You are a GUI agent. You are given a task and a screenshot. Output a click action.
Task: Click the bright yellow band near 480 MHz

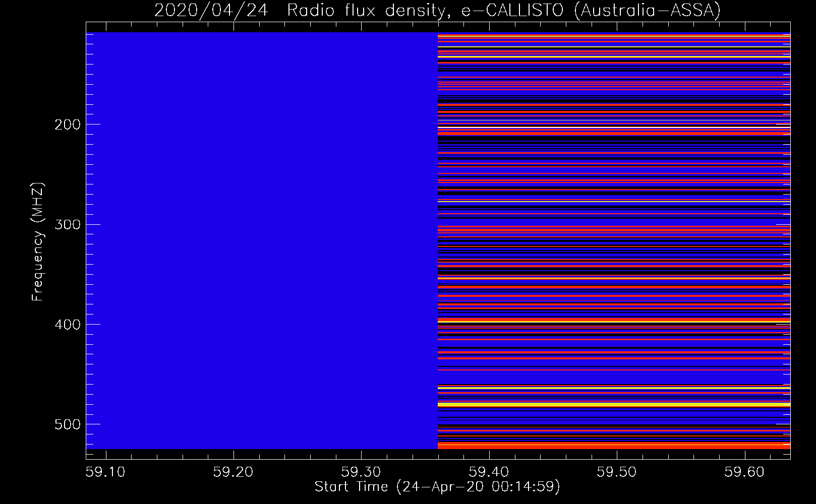pyautogui.click(x=614, y=404)
